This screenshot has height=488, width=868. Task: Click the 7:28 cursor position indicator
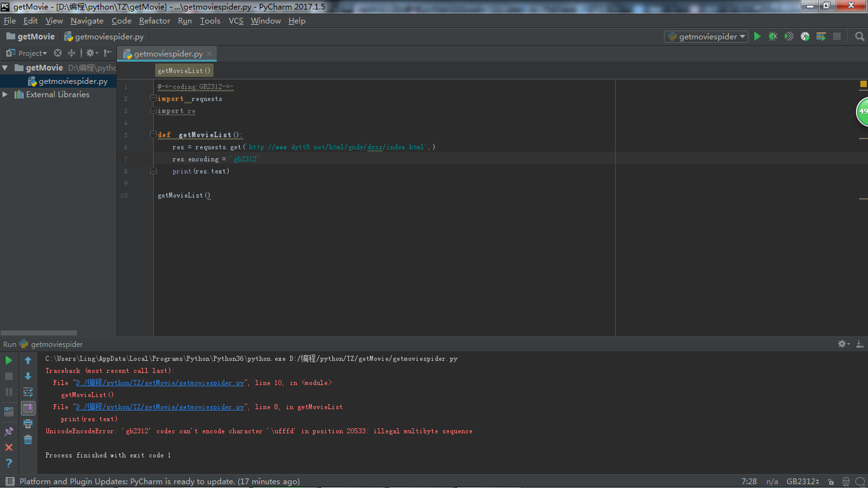point(749,482)
